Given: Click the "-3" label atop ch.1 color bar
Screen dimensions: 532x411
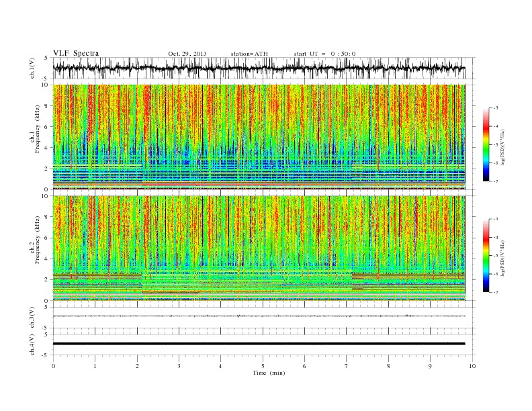Looking at the screenshot, I should (x=496, y=108).
